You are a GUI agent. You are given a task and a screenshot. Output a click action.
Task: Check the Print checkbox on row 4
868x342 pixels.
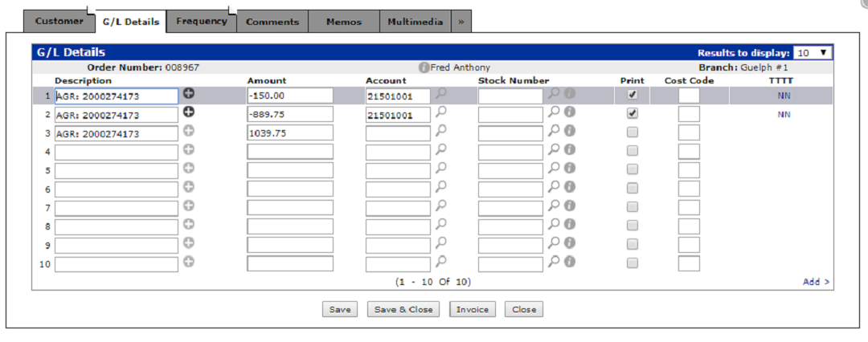click(632, 150)
